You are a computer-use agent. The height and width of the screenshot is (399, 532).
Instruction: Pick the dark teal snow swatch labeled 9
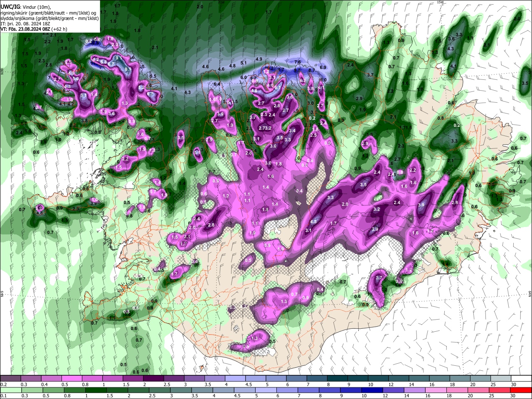coord(357,379)
